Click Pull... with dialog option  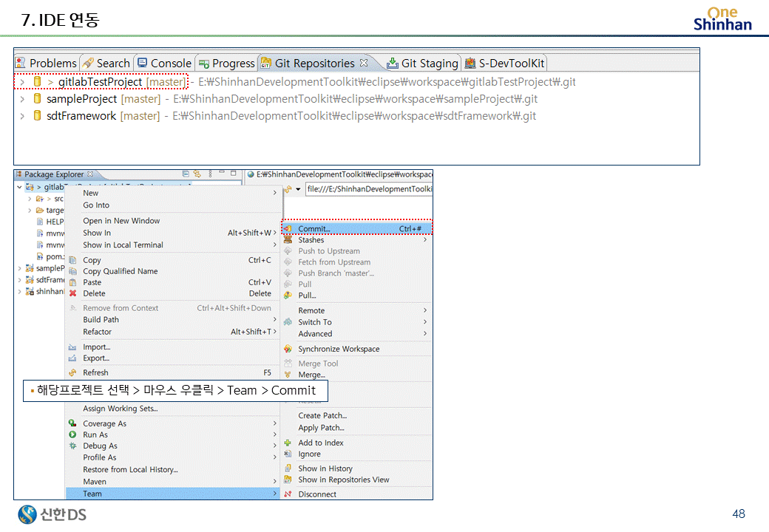357,296
